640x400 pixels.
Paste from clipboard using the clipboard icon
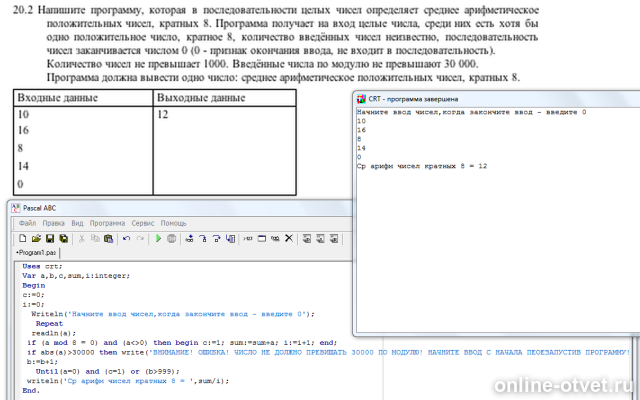109,238
